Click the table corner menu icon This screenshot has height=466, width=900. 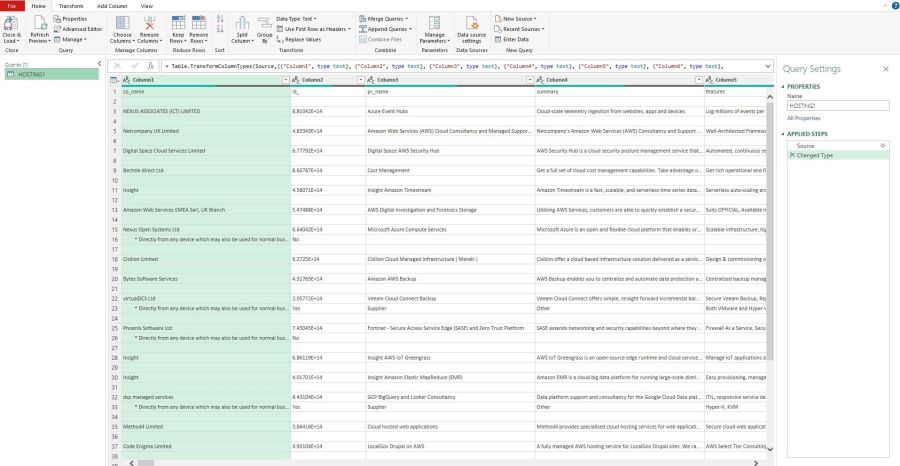click(114, 80)
